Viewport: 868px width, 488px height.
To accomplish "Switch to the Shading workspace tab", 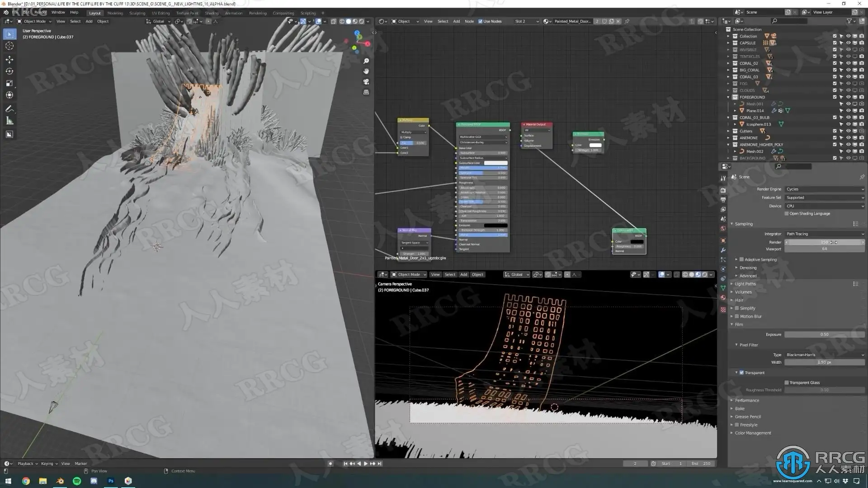I will [212, 13].
